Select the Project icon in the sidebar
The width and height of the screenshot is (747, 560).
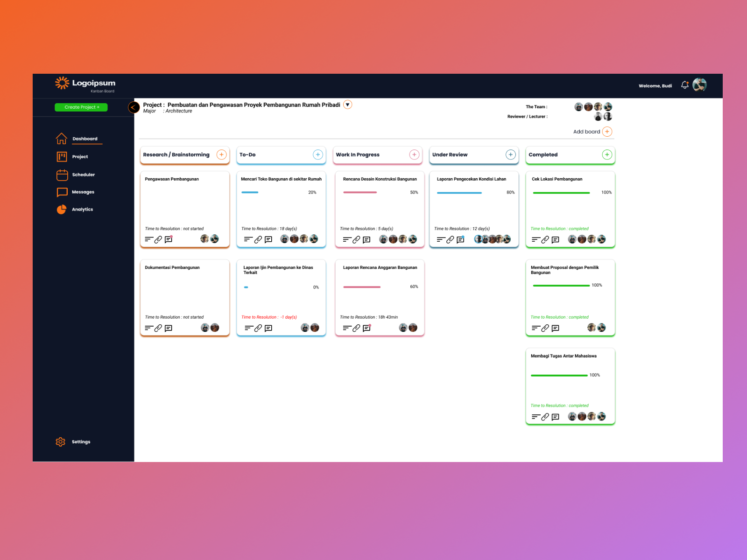[62, 156]
